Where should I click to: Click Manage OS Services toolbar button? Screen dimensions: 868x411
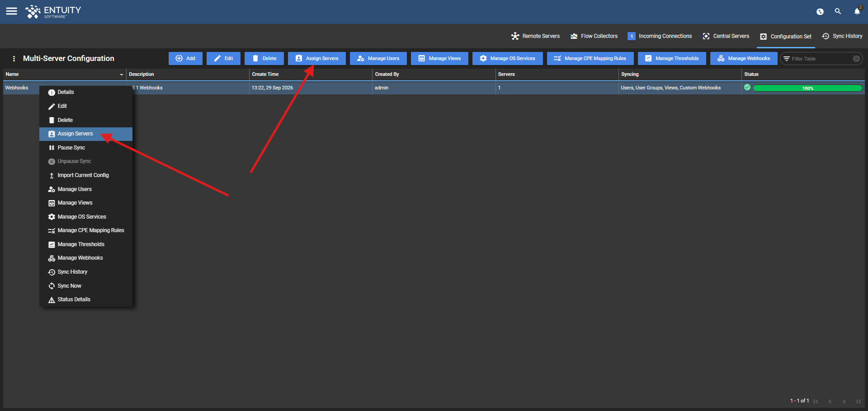[x=508, y=59]
